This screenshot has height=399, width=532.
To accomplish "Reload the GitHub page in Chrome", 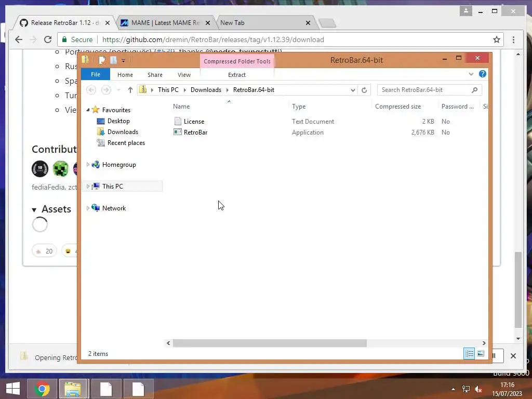I will coord(48,39).
